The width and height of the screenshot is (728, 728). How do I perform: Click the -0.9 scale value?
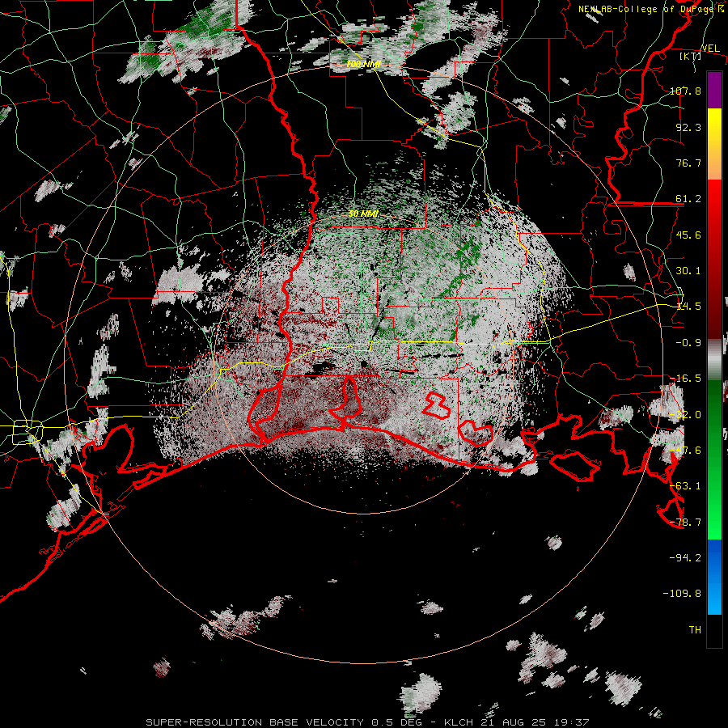[x=688, y=342]
